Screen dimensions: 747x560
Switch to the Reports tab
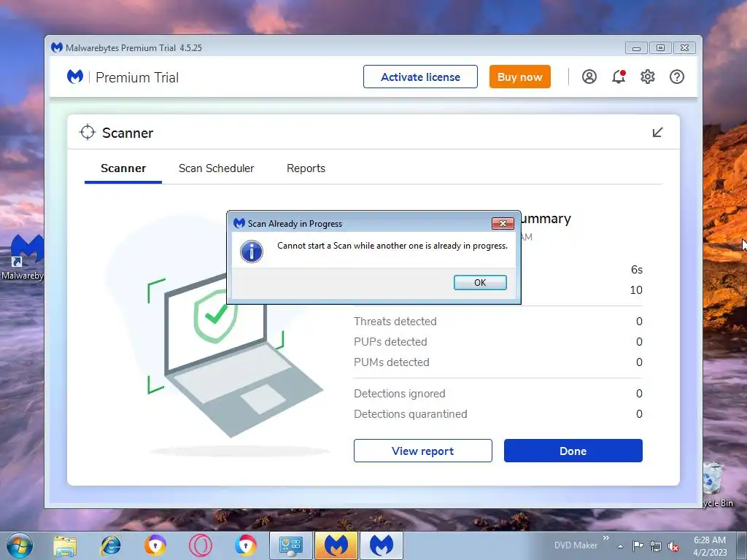pos(306,168)
